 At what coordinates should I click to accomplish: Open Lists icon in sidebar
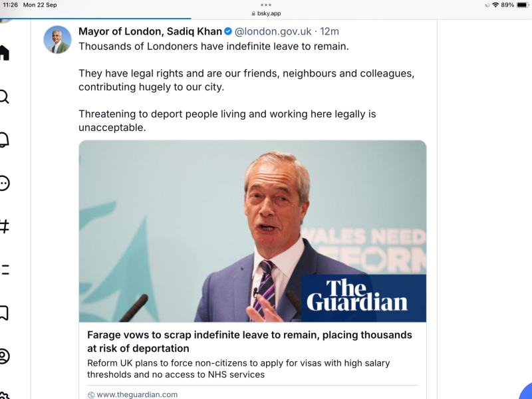[x=4, y=269]
